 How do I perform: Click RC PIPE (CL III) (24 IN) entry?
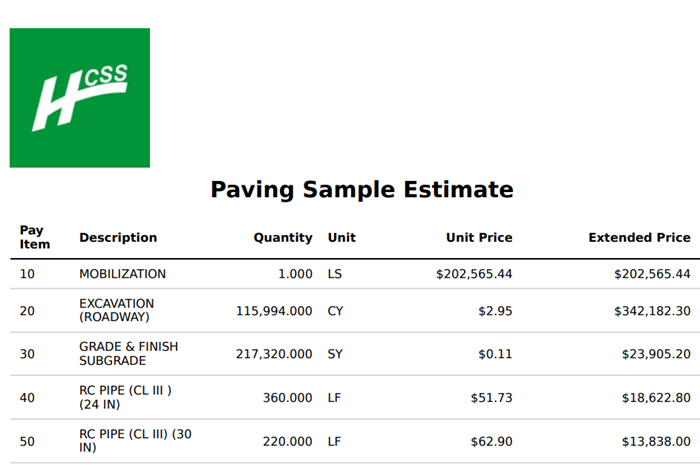125,397
